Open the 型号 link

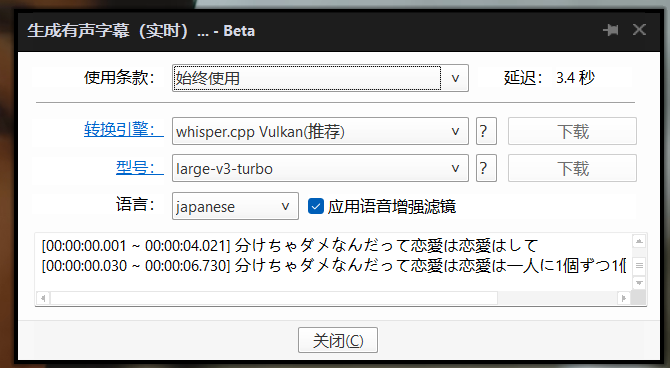[139, 167]
